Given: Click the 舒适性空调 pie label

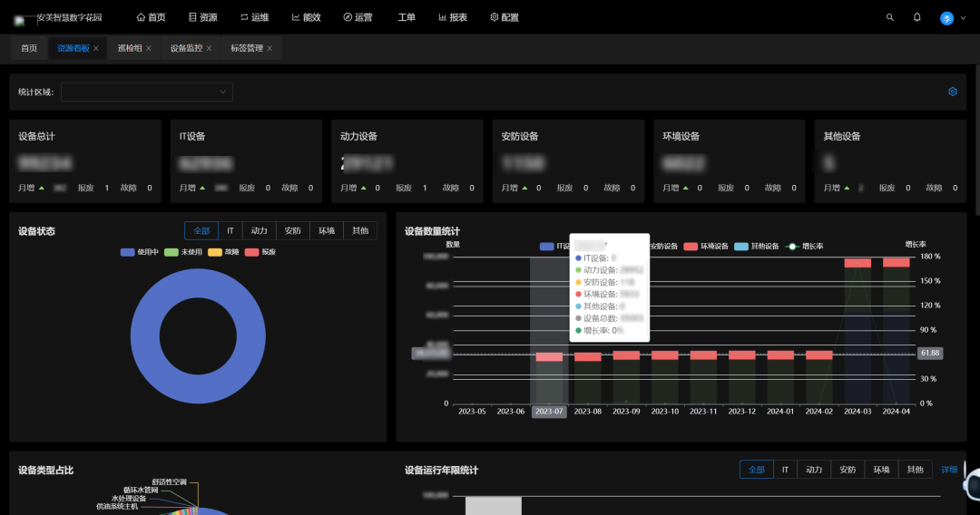Looking at the screenshot, I should click(169, 482).
